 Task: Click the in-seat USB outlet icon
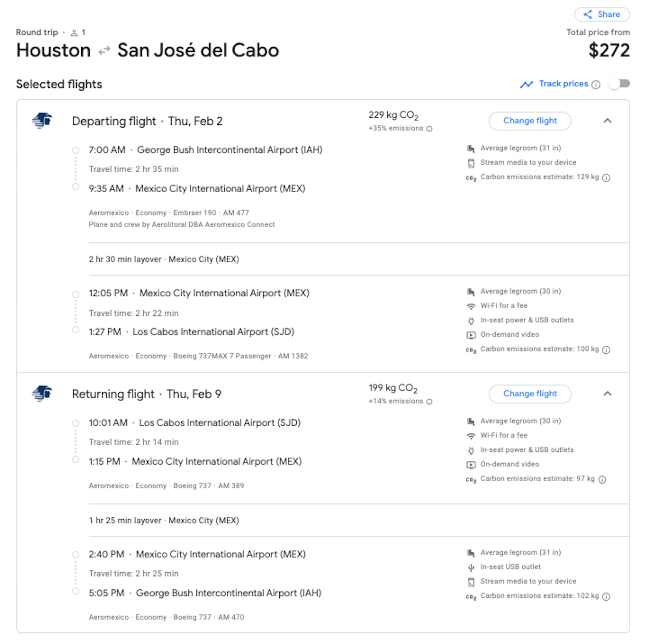[471, 567]
